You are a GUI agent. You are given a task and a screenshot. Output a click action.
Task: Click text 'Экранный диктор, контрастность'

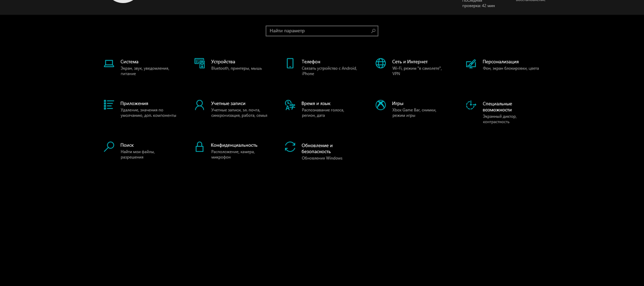[x=499, y=119]
